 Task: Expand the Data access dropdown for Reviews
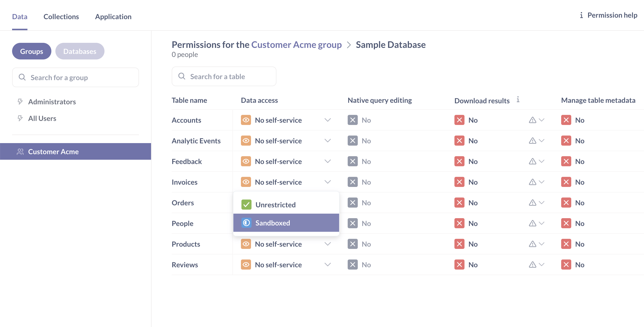tap(327, 265)
